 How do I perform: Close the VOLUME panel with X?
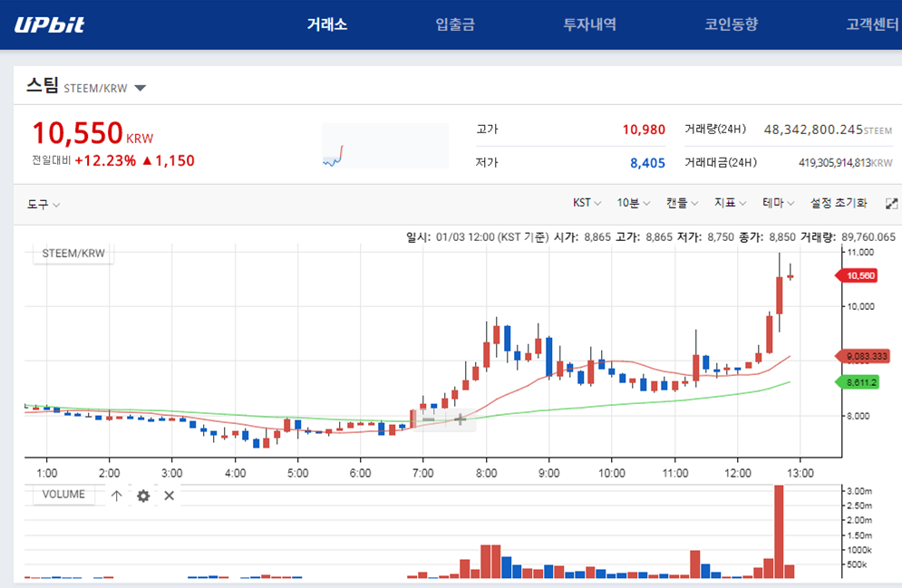tap(170, 496)
